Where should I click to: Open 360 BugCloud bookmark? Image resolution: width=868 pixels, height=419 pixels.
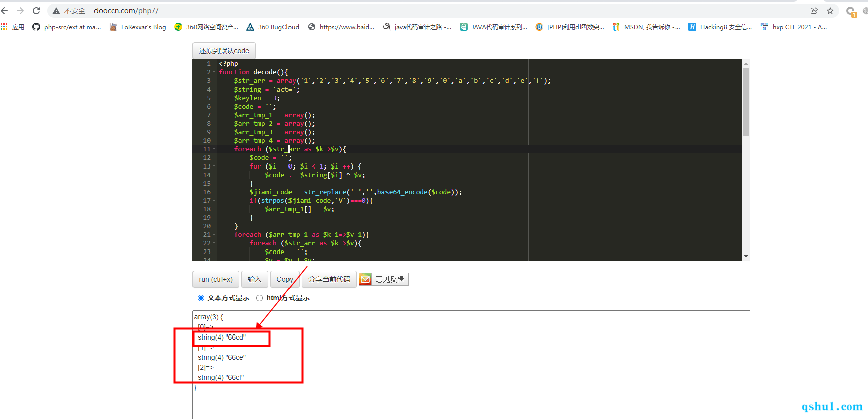coord(273,27)
